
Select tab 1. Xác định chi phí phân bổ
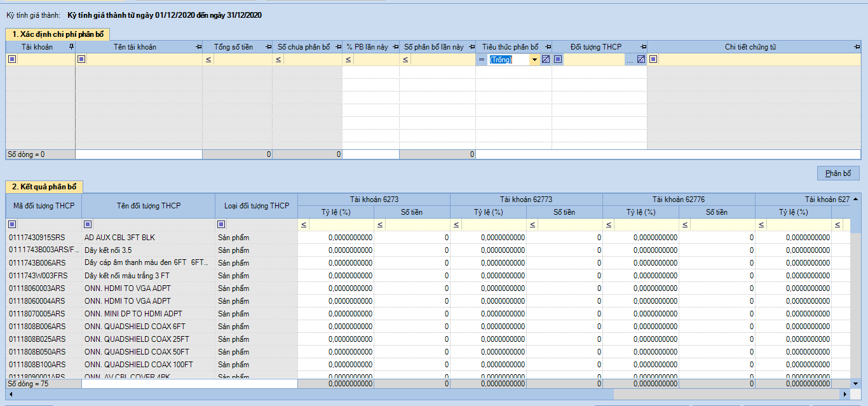(58, 34)
